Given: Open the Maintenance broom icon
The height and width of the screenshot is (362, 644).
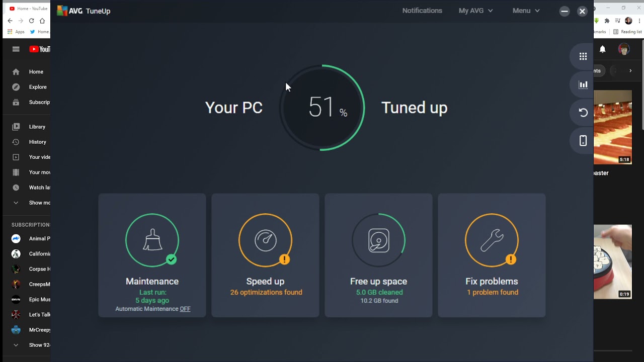Looking at the screenshot, I should [x=152, y=240].
